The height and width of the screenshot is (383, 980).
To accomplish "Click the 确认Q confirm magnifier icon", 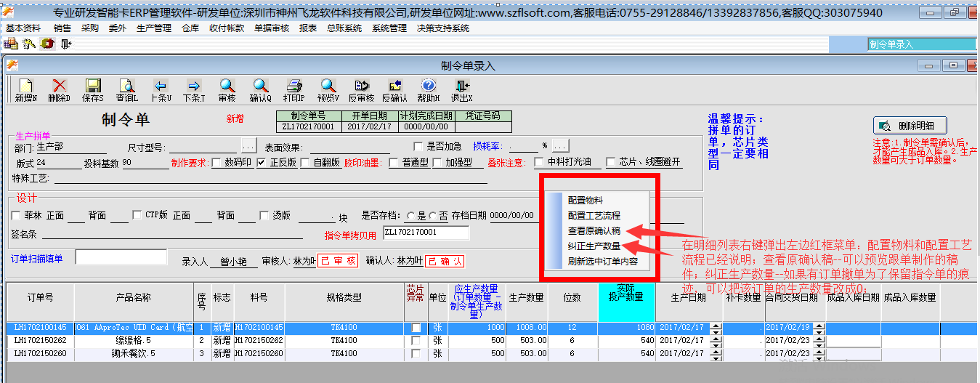I will [x=260, y=86].
